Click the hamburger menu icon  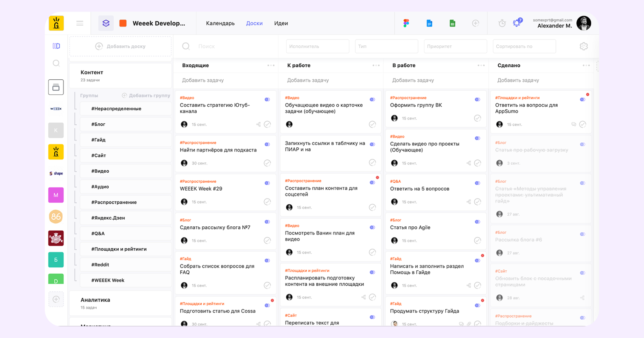(80, 23)
